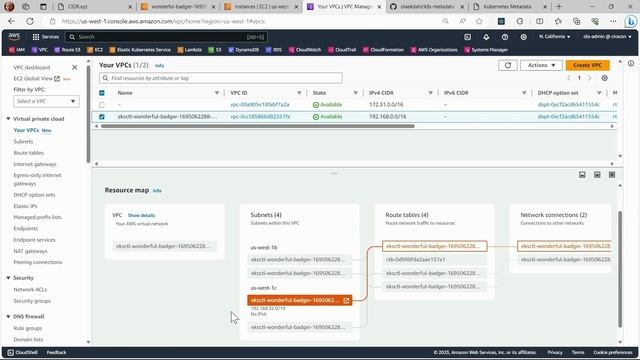Open the Actions dropdown
Image resolution: width=640 pixels, height=360 pixels.
541,65
